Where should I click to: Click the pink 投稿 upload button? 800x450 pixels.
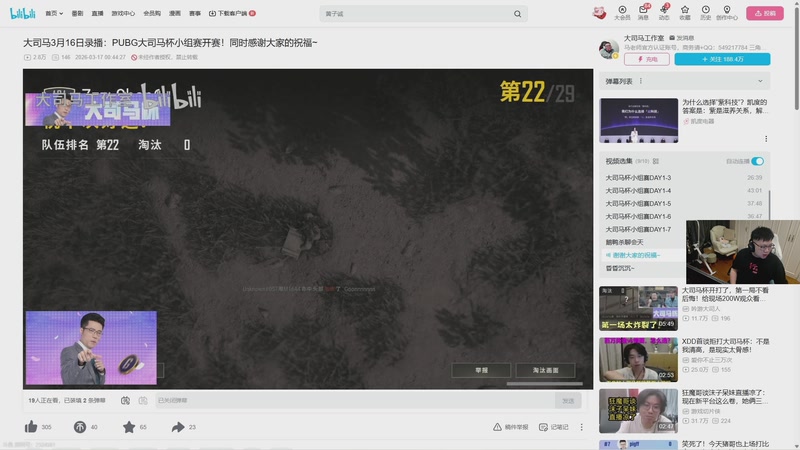[x=765, y=13]
